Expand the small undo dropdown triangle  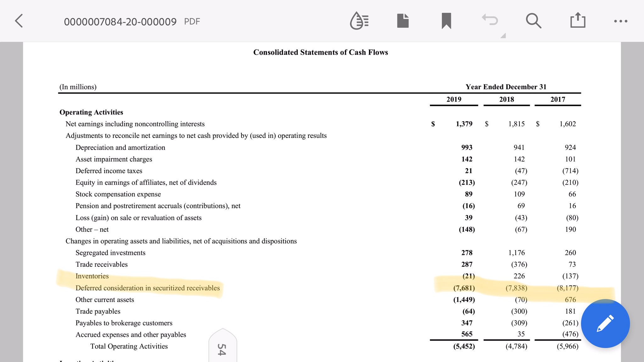[x=503, y=36]
